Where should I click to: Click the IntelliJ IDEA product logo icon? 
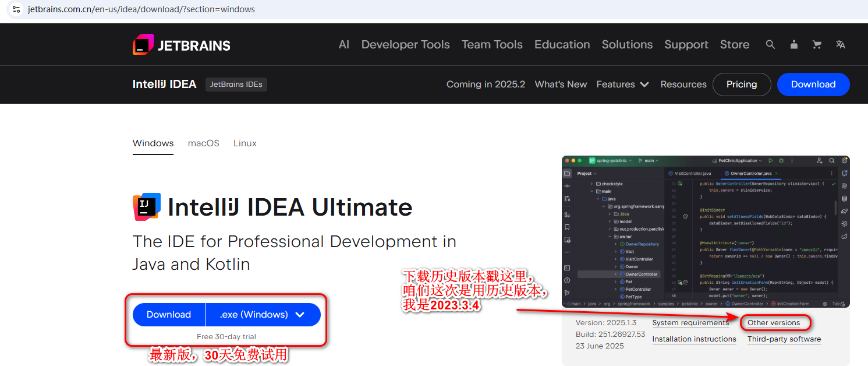(146, 207)
